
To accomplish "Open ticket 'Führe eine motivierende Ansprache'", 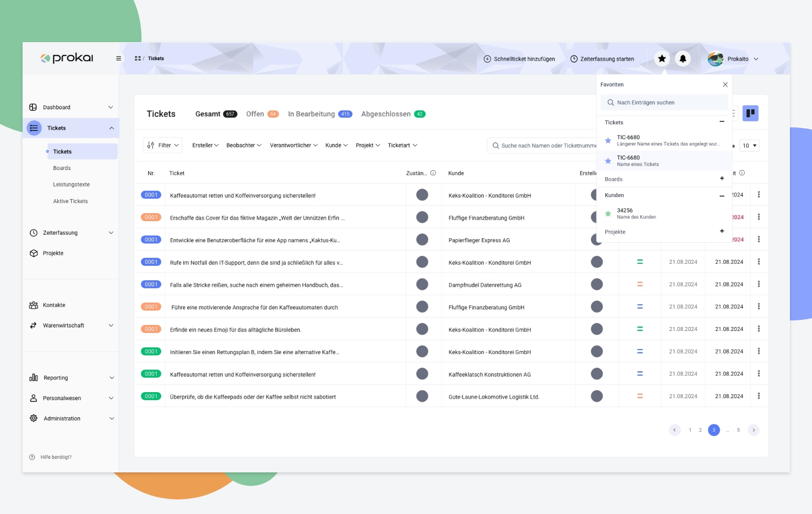I will click(254, 307).
